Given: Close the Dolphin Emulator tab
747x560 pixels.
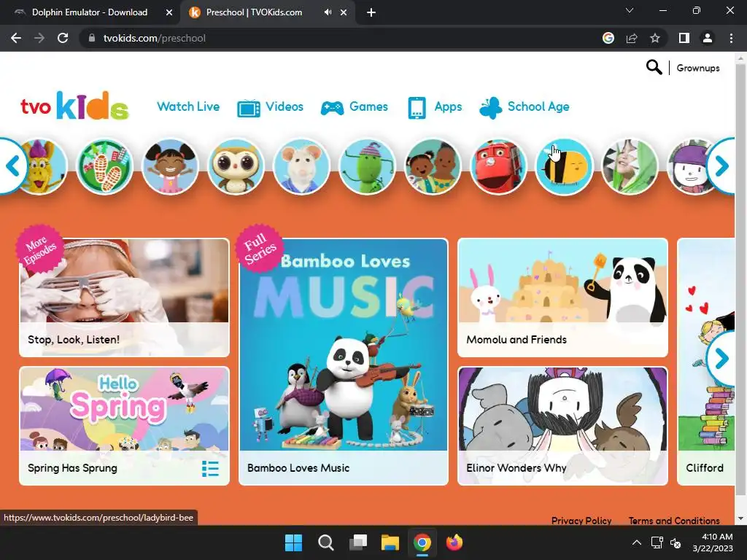Looking at the screenshot, I should click(x=169, y=12).
